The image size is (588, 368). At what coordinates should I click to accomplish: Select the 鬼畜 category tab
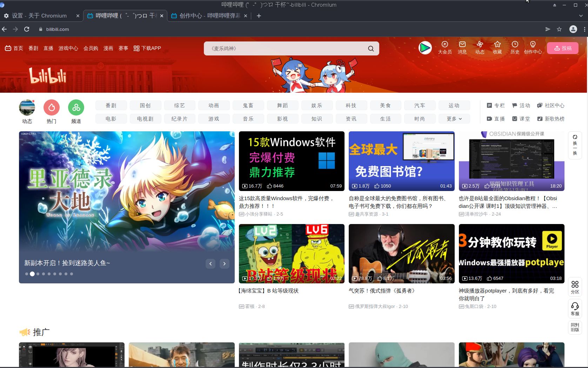point(248,105)
